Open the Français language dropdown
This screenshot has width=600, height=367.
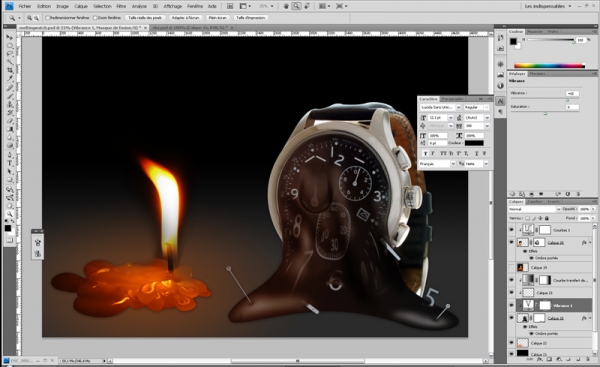pyautogui.click(x=453, y=164)
